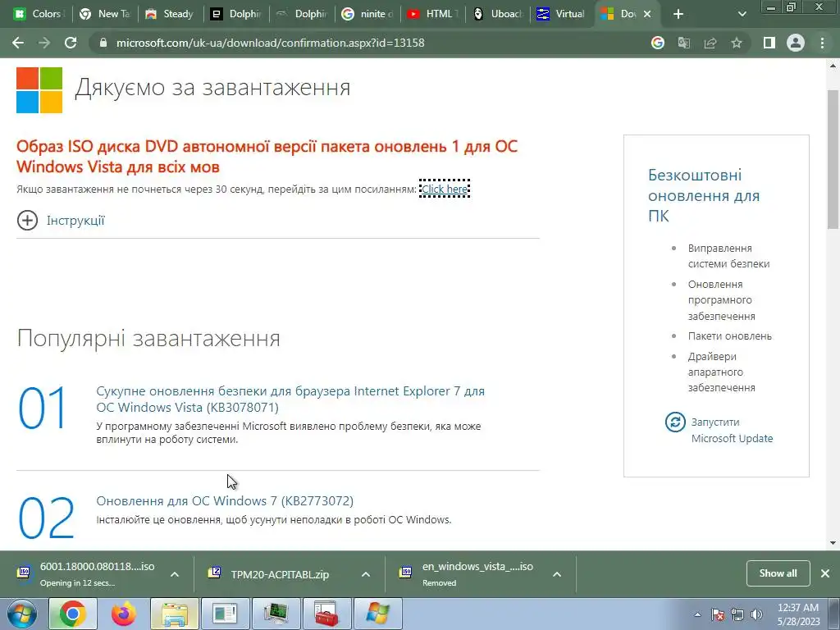Click the Action Center flag tray icon

718,614
